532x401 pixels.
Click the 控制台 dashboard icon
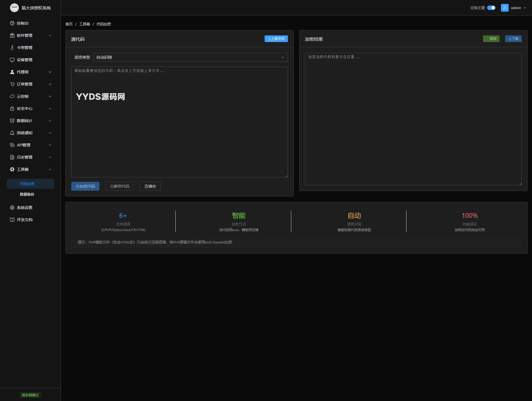(12, 23)
